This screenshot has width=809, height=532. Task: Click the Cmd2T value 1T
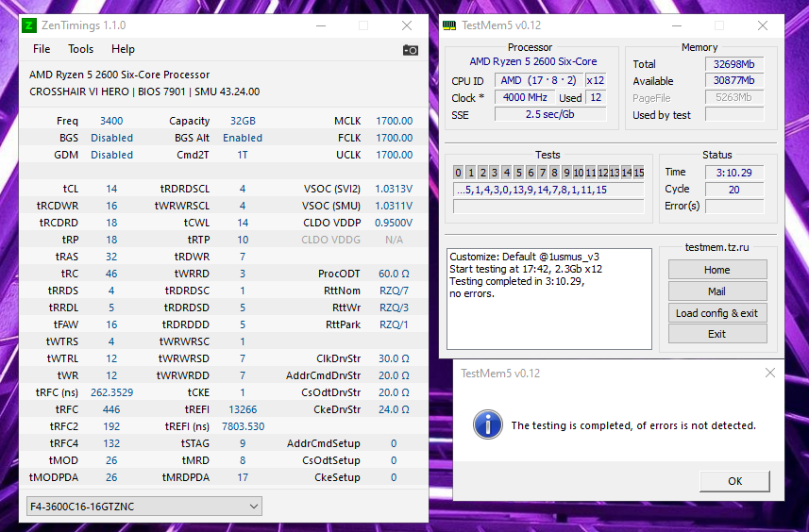point(243,155)
